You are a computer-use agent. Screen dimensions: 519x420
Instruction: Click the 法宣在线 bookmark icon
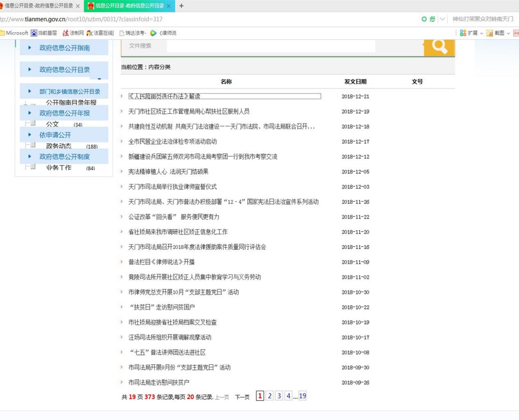[x=90, y=33]
